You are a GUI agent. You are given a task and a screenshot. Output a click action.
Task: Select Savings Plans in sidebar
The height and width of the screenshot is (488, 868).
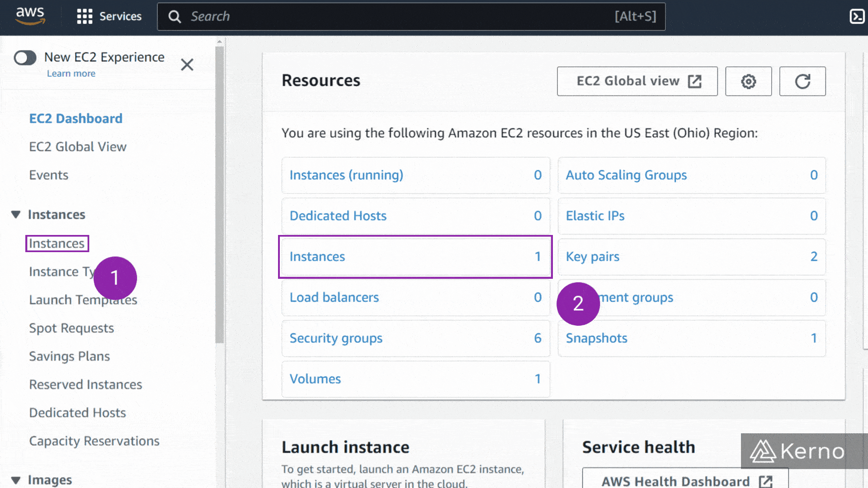(70, 357)
